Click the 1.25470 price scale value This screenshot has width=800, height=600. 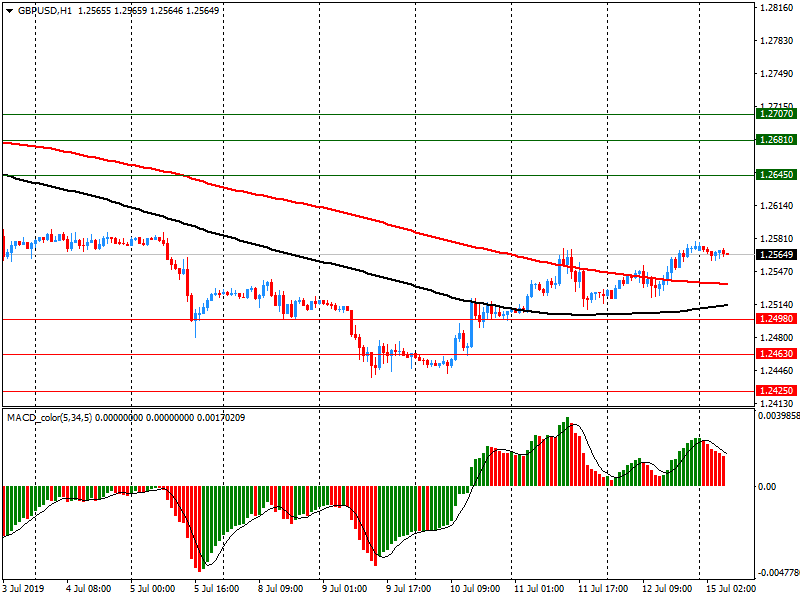(777, 272)
